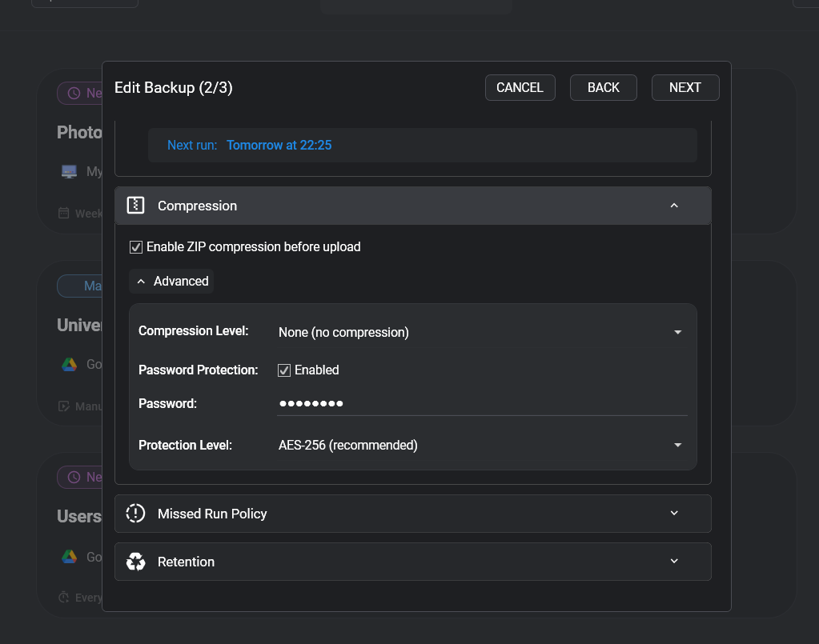The width and height of the screenshot is (819, 644).
Task: Click the Missed Run Policy expand chevron
Action: [x=674, y=514]
